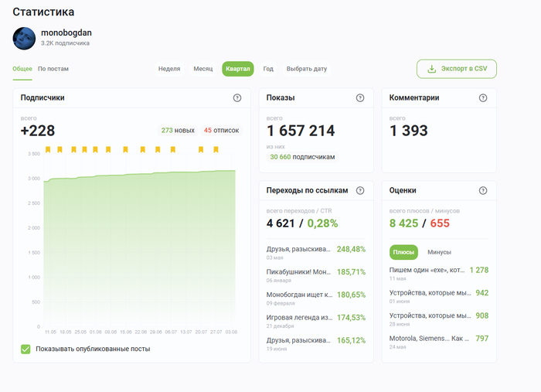Select the Месяц period filter

point(203,69)
